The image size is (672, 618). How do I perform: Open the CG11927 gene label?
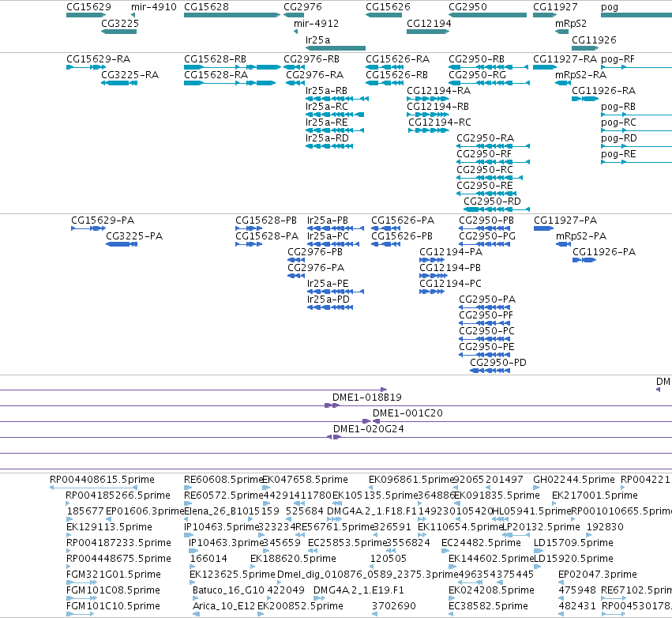click(555, 7)
